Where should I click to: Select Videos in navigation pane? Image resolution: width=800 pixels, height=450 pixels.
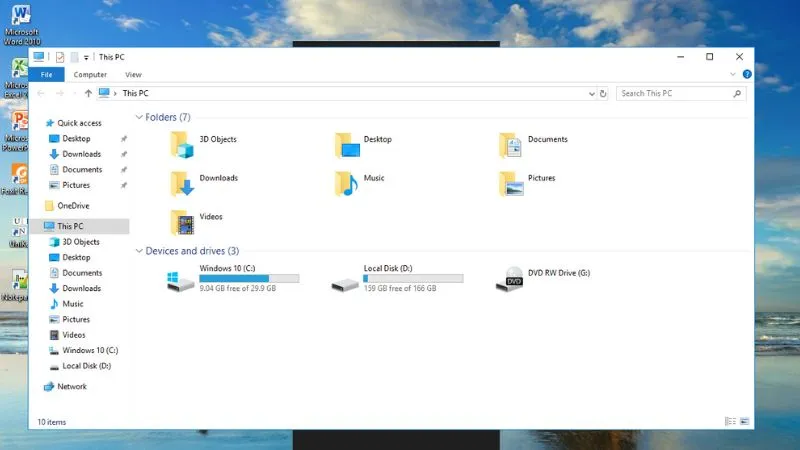click(74, 335)
